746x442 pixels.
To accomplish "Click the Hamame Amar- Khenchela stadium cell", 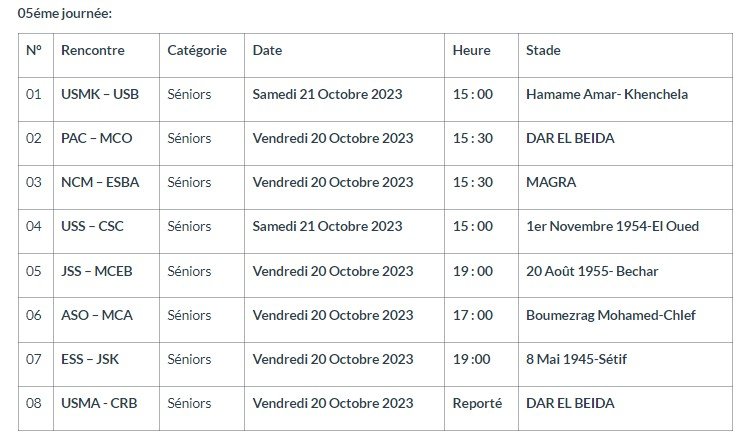I will pyautogui.click(x=606, y=94).
